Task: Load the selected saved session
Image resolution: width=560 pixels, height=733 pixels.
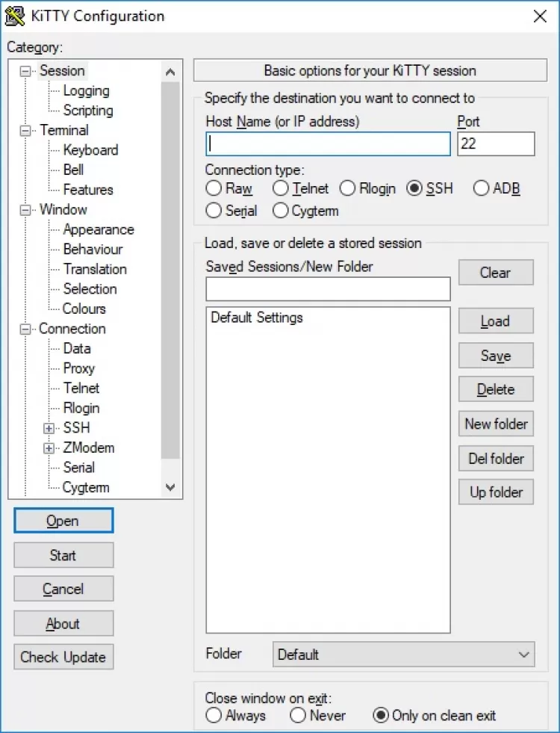Action: point(496,321)
